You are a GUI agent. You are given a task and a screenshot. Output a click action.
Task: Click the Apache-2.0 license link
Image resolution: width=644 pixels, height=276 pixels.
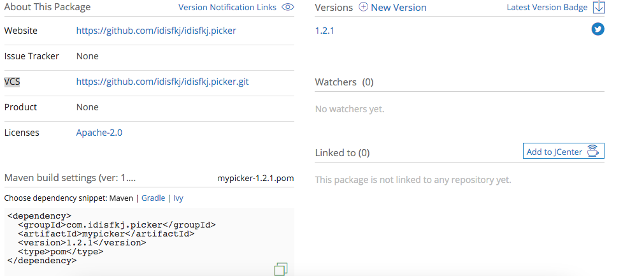click(99, 133)
